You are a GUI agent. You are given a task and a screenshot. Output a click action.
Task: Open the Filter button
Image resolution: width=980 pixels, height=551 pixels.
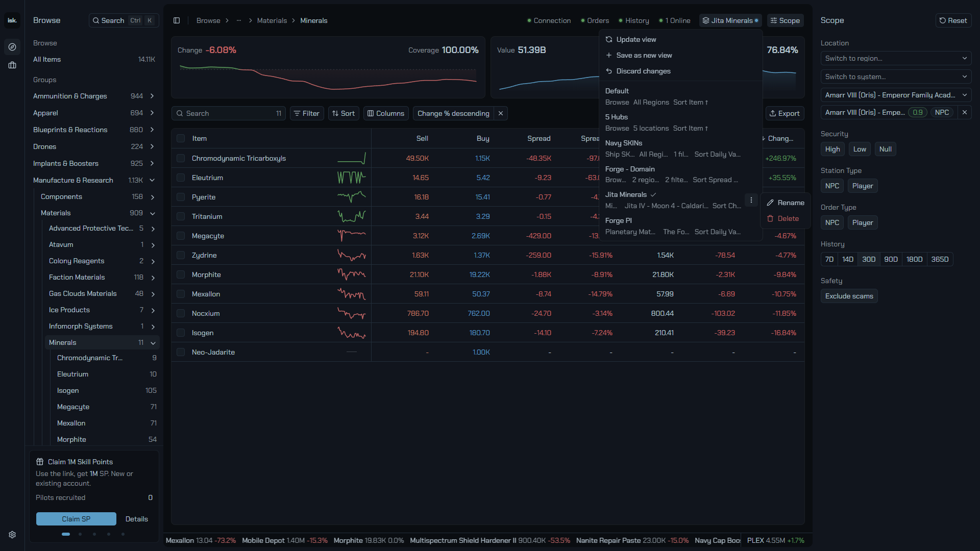click(x=307, y=113)
